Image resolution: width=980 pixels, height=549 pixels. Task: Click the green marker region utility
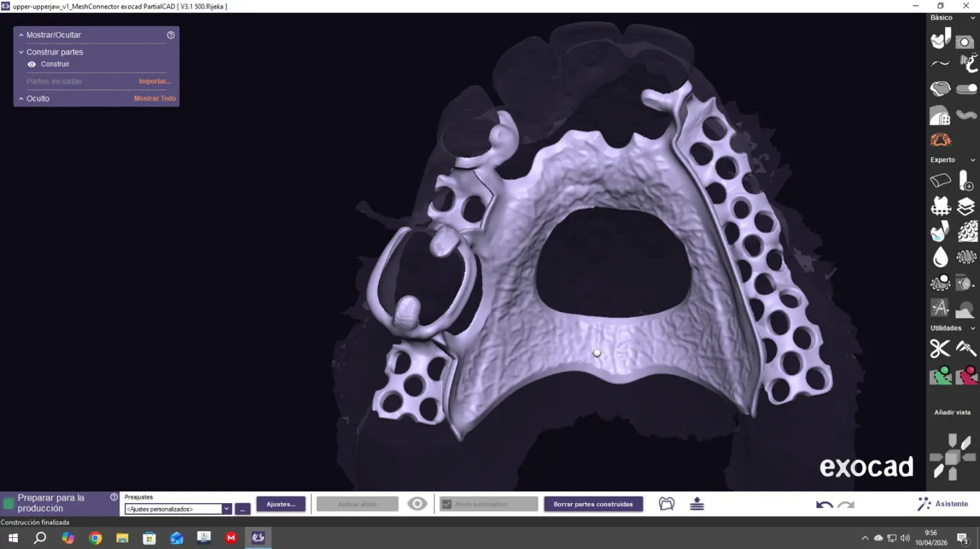pyautogui.click(x=940, y=375)
